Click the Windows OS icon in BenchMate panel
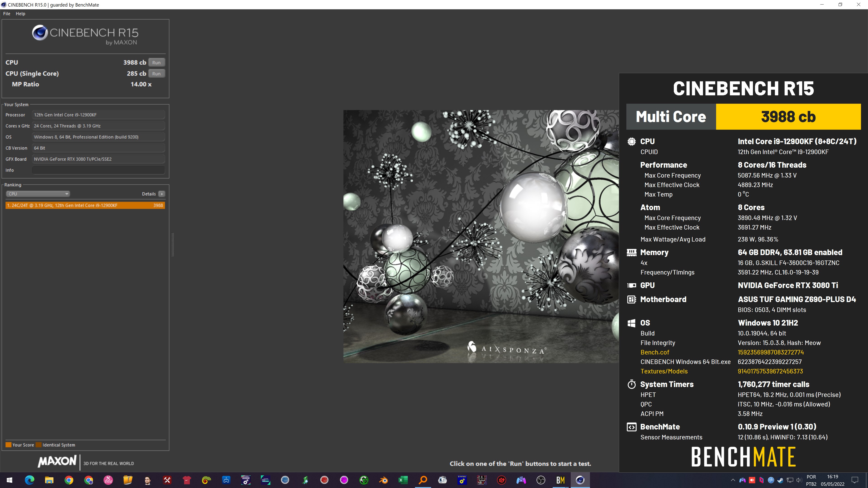The width and height of the screenshot is (868, 488). pyautogui.click(x=632, y=323)
